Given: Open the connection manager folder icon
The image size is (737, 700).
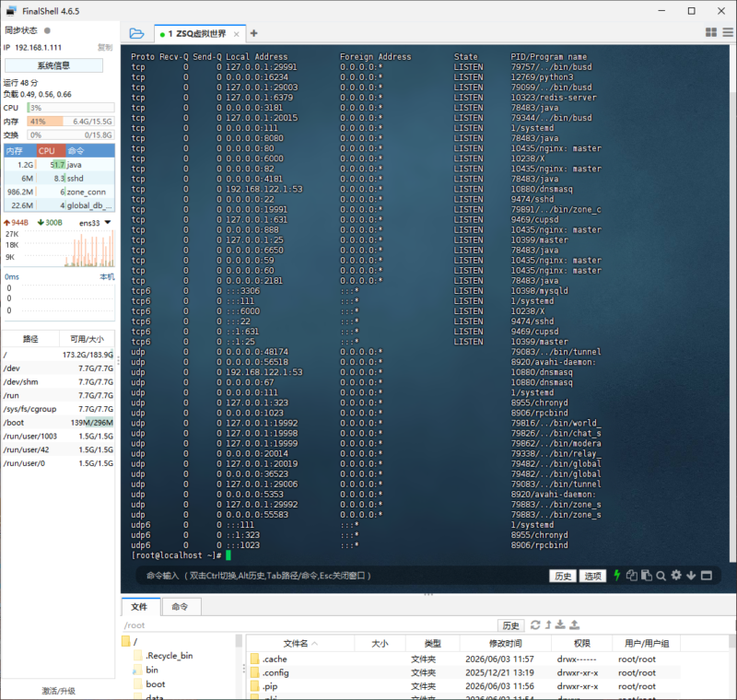Looking at the screenshot, I should point(136,33).
